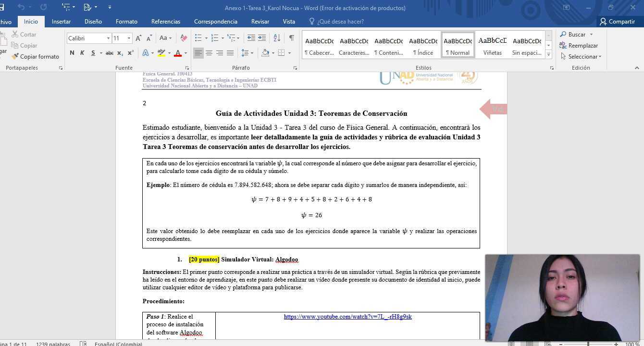Apply subscript formatting
Screen dimensions: 644x346
click(120, 53)
